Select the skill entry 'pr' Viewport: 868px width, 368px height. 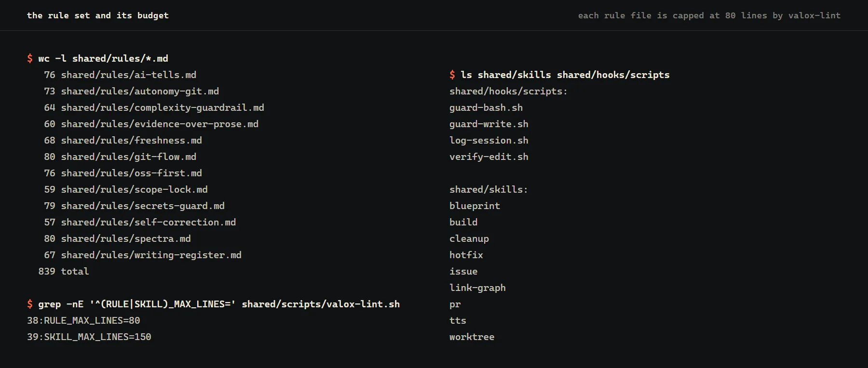point(455,304)
